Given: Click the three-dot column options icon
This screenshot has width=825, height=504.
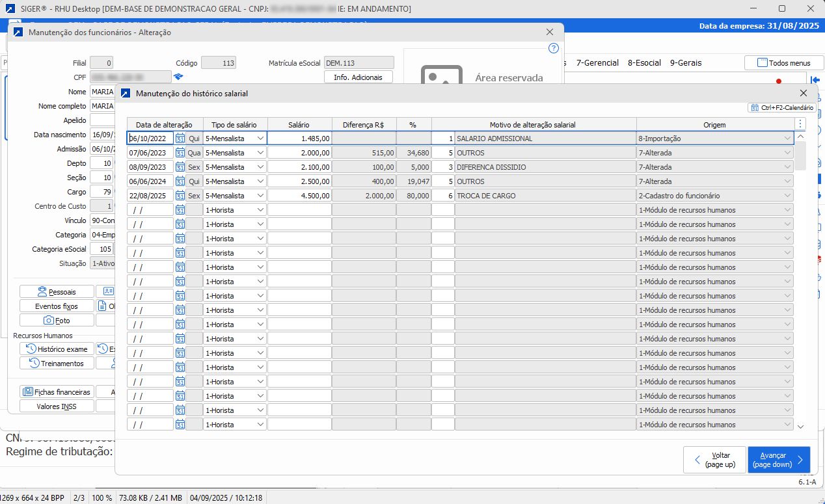Looking at the screenshot, I should point(800,124).
